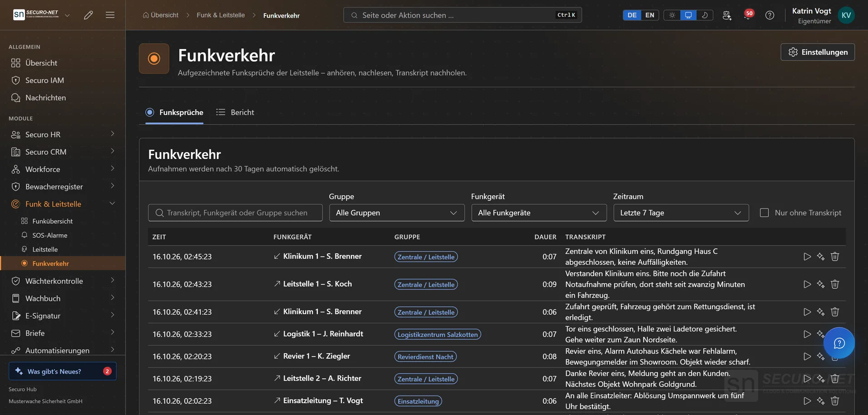Image resolution: width=868 pixels, height=415 pixels.
Task: Delete the Einsatzleitung – T. Vogt recording
Action: [x=835, y=401]
